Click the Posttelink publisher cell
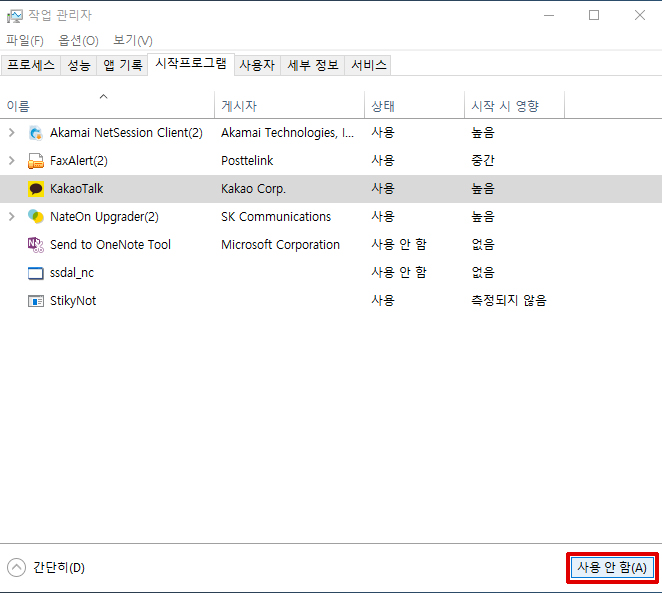 pyautogui.click(x=247, y=161)
